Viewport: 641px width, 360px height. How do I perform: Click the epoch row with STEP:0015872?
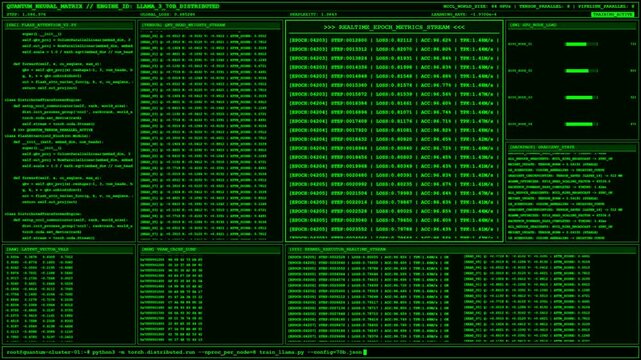point(394,94)
